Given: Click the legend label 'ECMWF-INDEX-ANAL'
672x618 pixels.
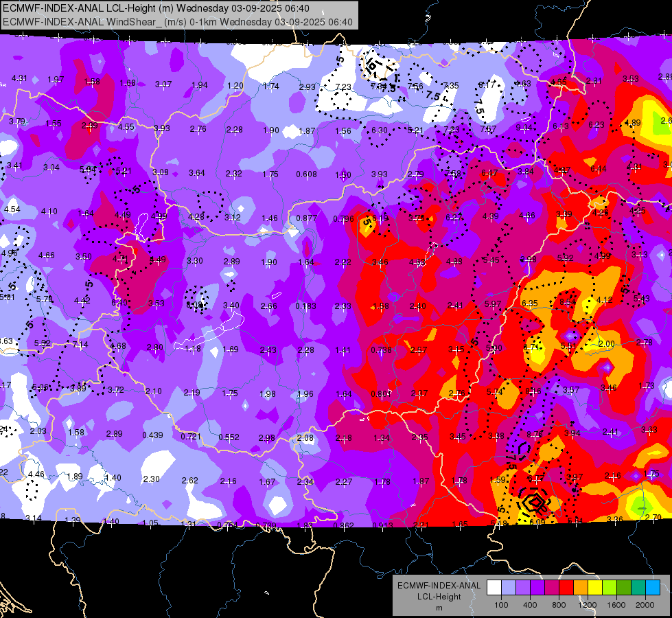Looking at the screenshot, I should (439, 586).
